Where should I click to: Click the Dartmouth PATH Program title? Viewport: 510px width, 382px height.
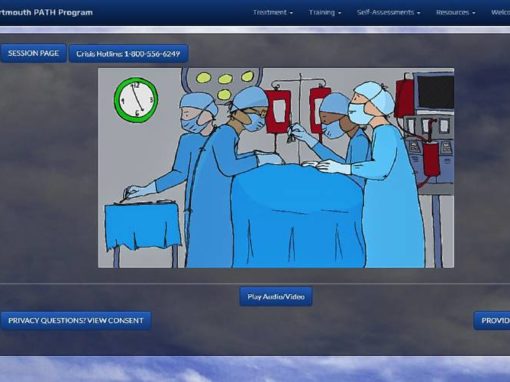46,13
